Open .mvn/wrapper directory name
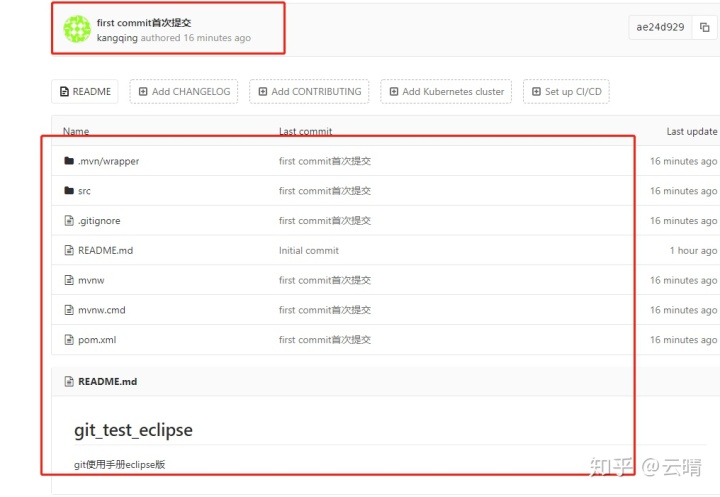Screen dimensions: 720x497 click(x=108, y=161)
